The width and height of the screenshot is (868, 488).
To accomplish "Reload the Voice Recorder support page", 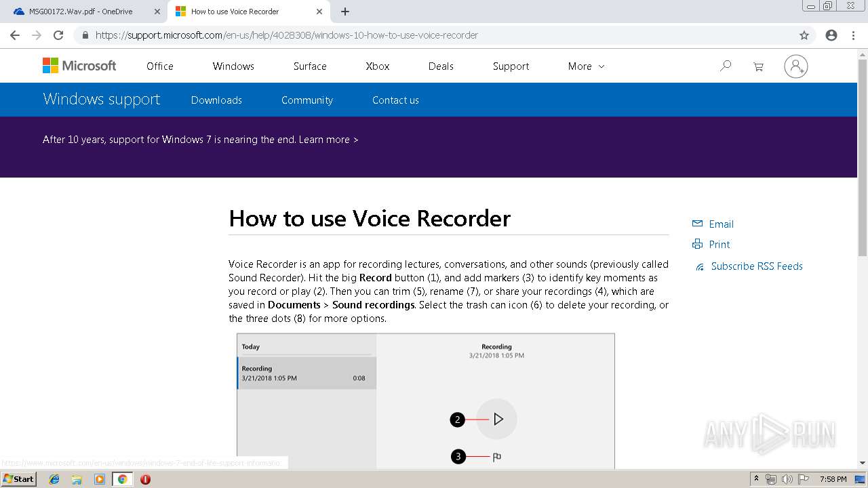I will 58,35.
